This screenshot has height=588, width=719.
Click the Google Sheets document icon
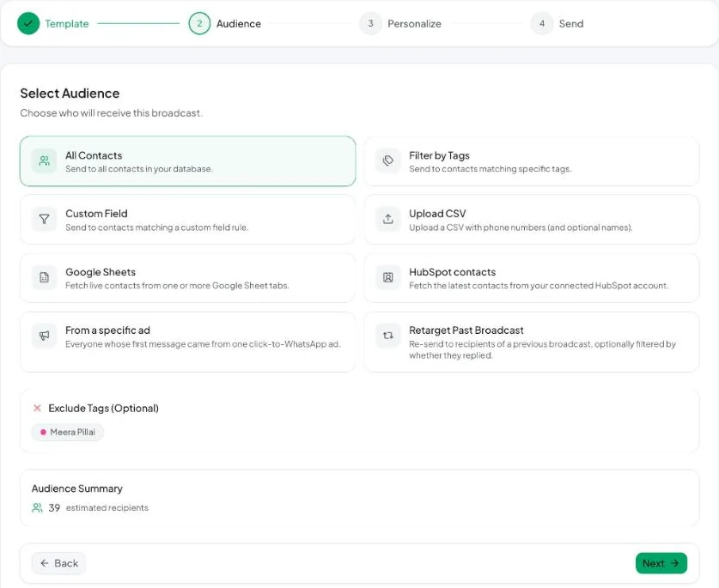44,277
